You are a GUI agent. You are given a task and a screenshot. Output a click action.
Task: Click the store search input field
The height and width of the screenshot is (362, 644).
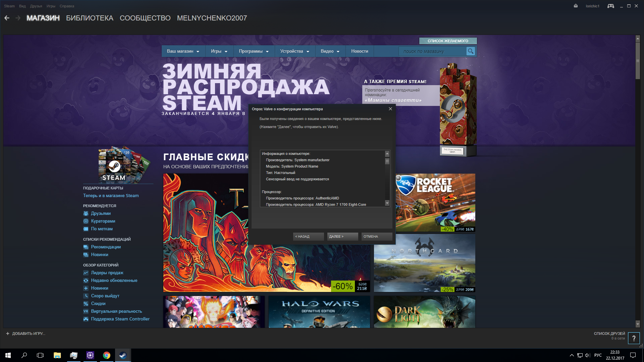point(432,51)
